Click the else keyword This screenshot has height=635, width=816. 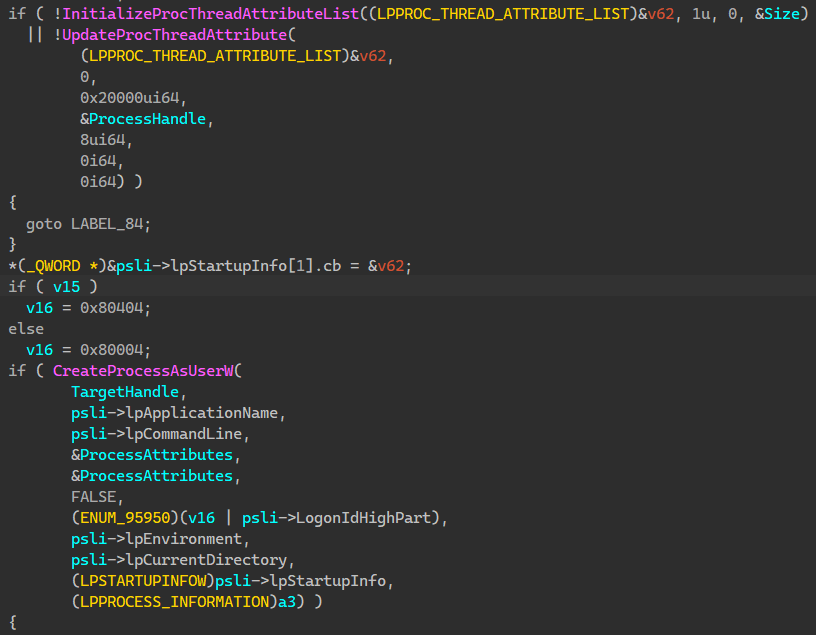click(x=26, y=329)
